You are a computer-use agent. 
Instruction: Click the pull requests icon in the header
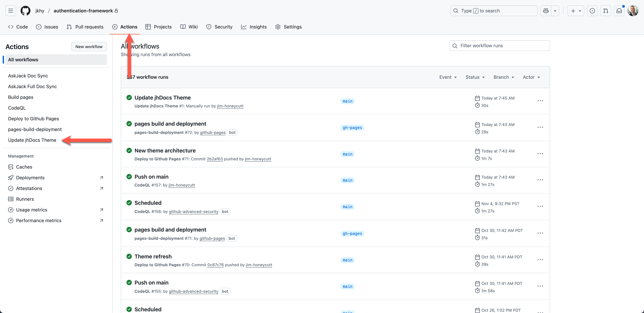pyautogui.click(x=605, y=11)
